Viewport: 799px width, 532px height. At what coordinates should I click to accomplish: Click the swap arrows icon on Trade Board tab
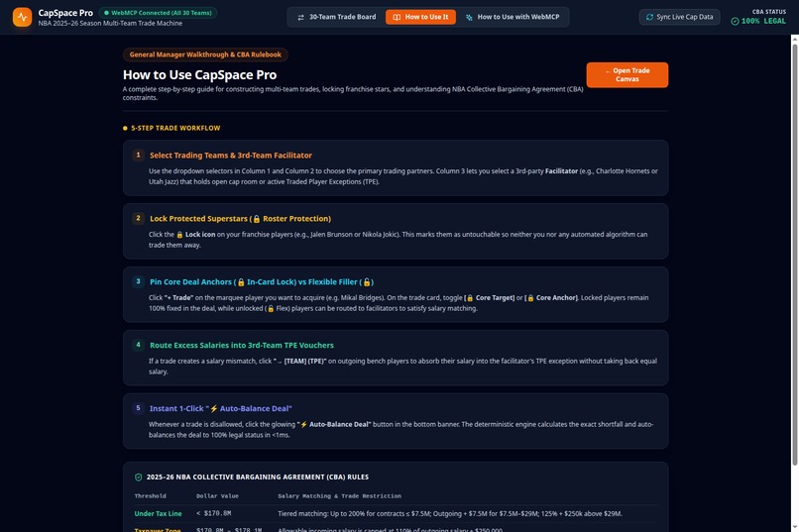click(x=300, y=17)
